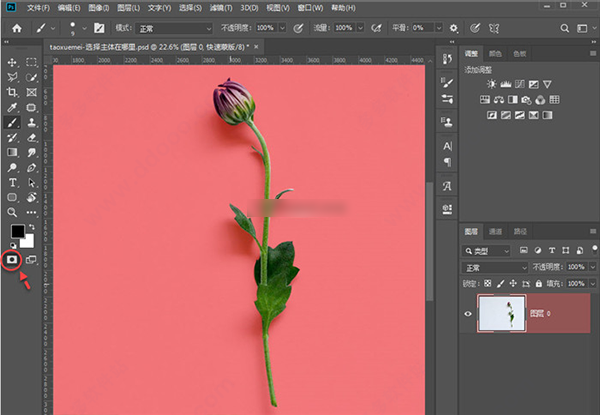Open layer 不透明度 dropdown arrow
The height and width of the screenshot is (415, 600).
pos(593,267)
